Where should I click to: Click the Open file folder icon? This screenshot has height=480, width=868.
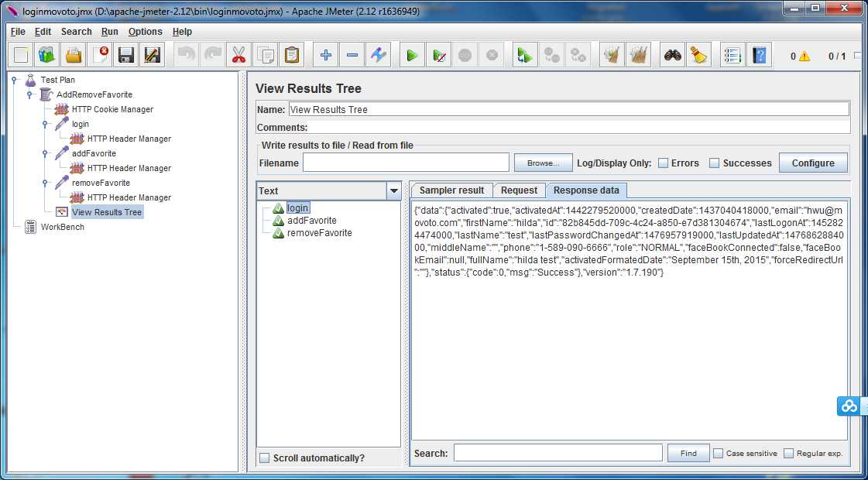(74, 56)
